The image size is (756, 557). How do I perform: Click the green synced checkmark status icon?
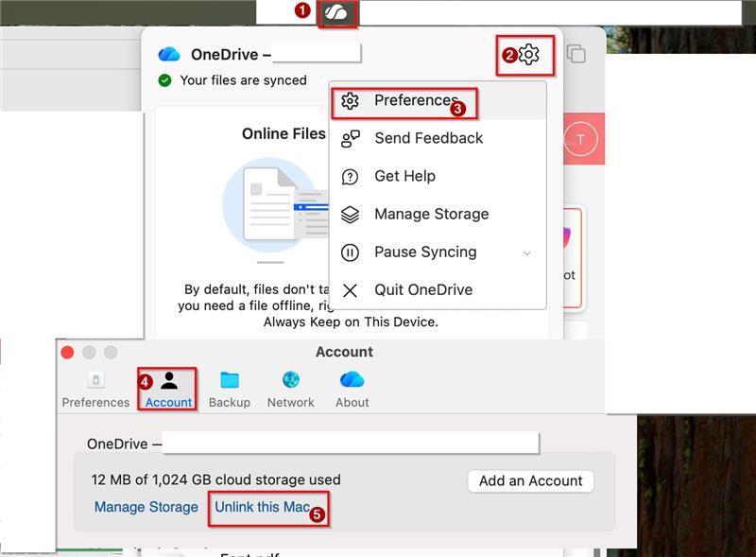click(164, 80)
